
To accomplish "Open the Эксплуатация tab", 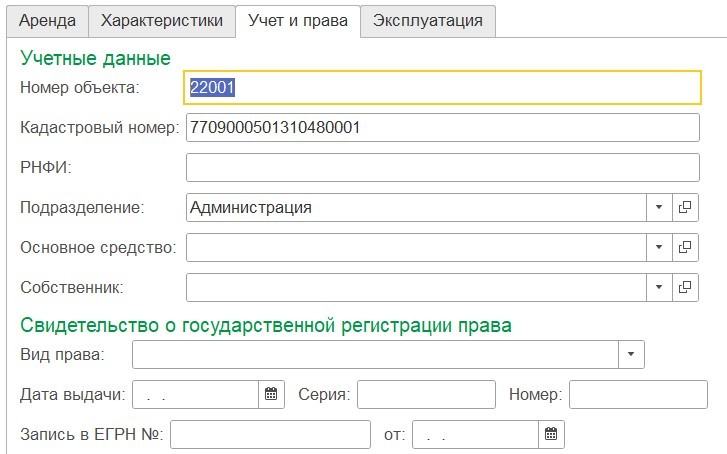I will coord(428,20).
